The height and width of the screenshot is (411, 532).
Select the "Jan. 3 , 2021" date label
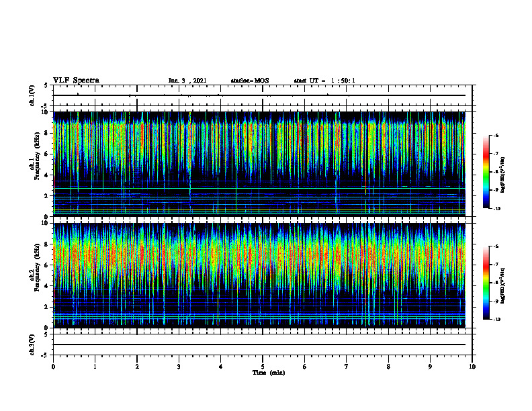coord(187,81)
